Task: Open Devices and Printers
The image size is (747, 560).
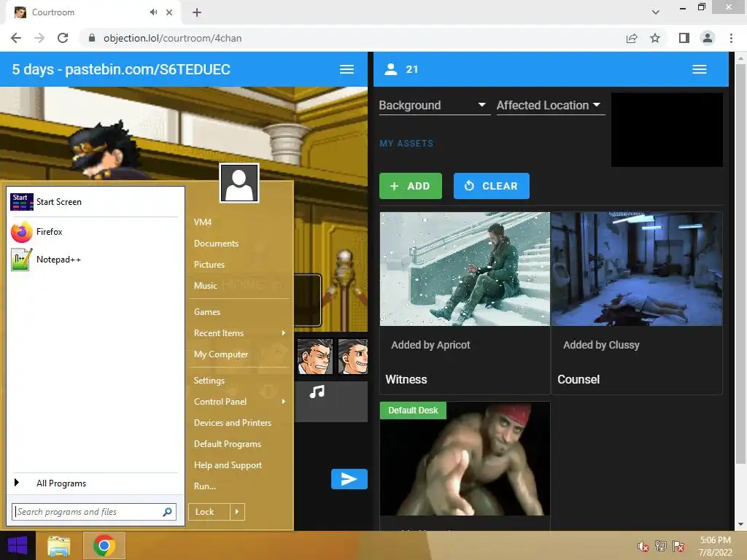Action: [233, 423]
